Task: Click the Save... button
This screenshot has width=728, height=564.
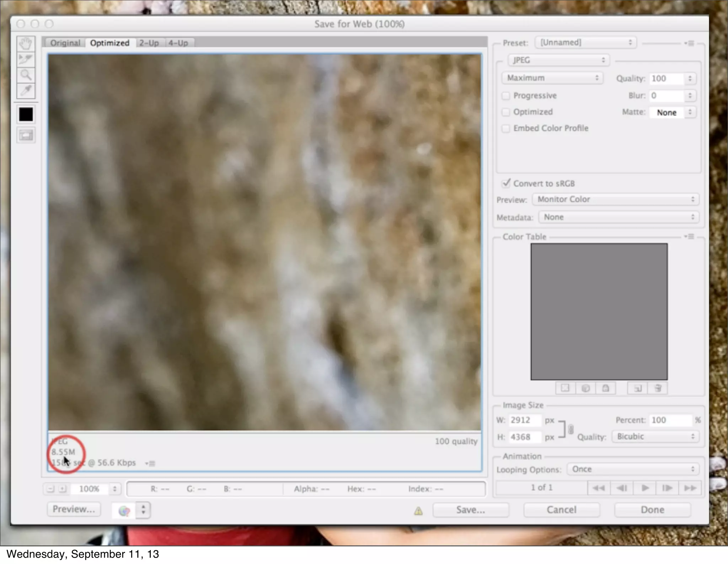Action: pos(470,510)
